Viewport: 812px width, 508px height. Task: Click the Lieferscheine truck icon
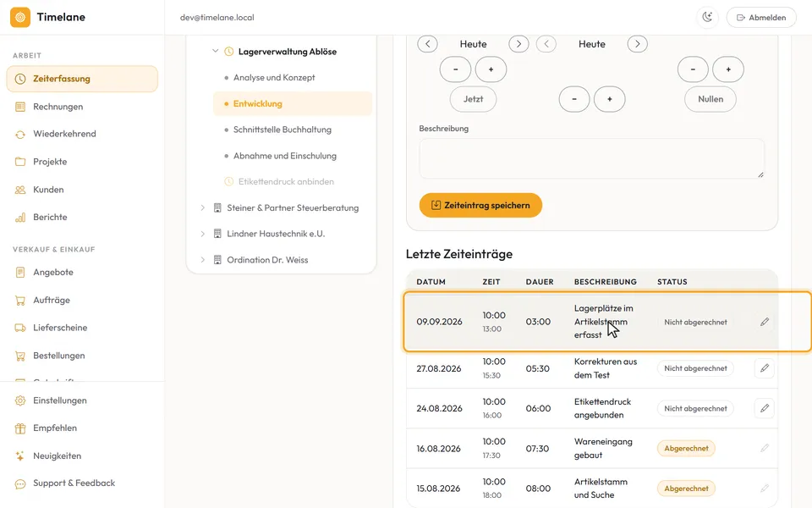pos(20,328)
